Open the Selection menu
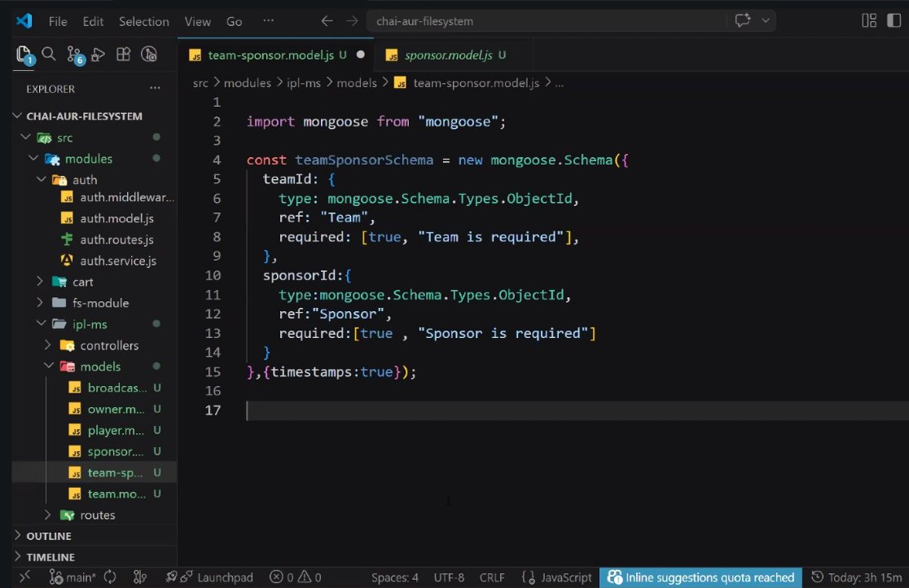 point(144,21)
